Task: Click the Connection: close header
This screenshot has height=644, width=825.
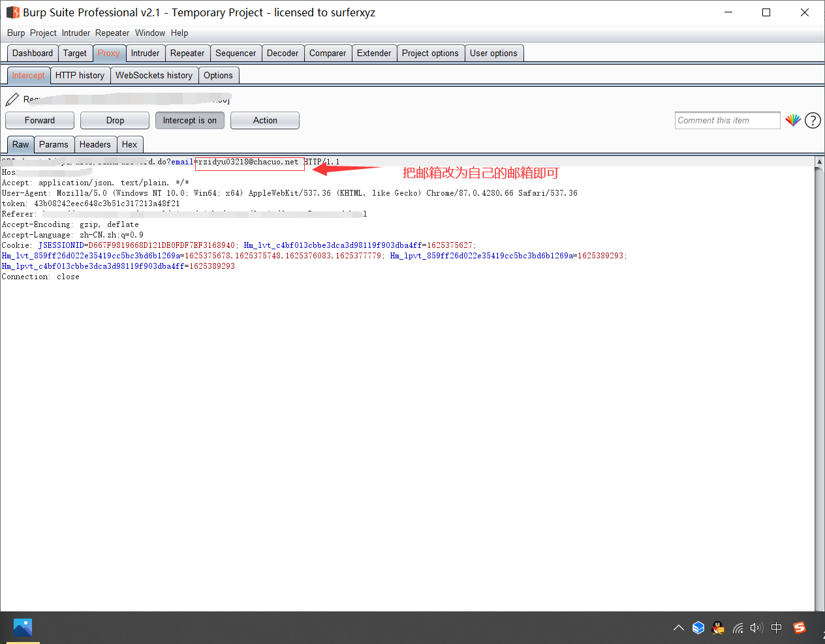Action: pyautogui.click(x=40, y=277)
